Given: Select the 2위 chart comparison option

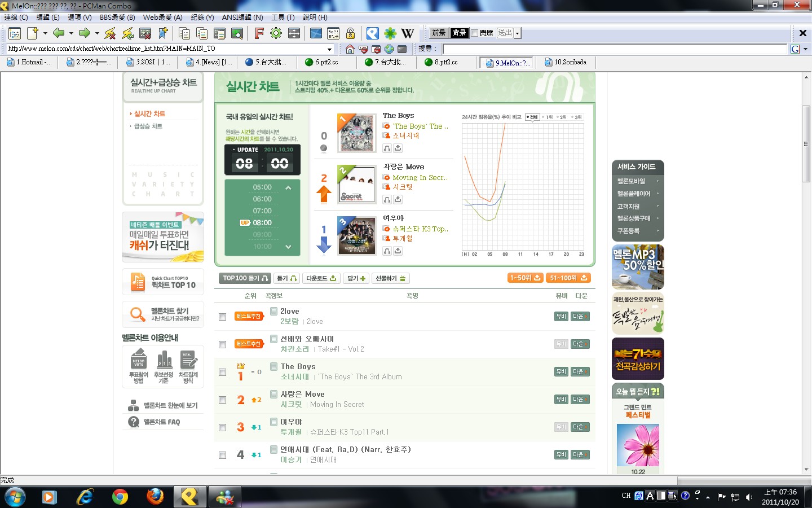Looking at the screenshot, I should coord(562,117).
